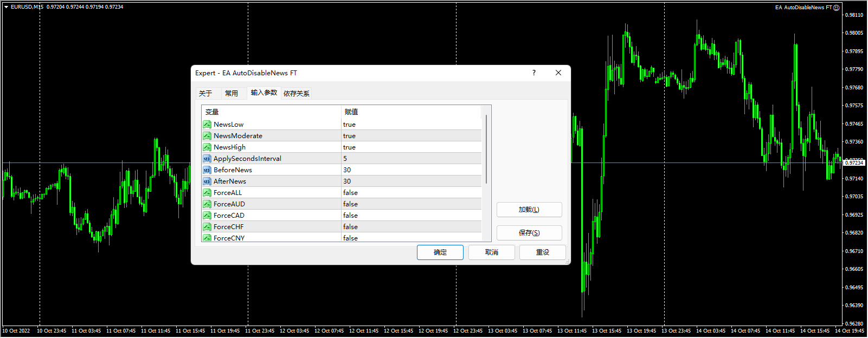Switch to the 依存关系 tab
Image resolution: width=868 pixels, height=338 pixels.
point(297,93)
